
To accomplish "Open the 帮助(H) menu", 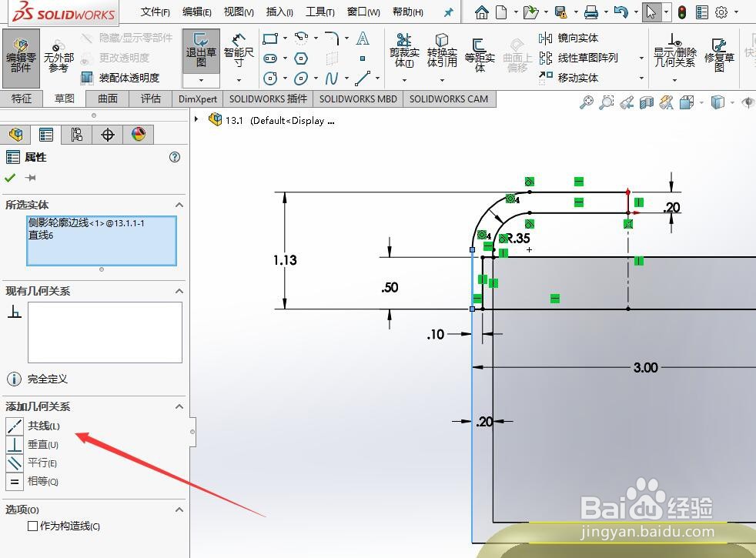I will (x=408, y=12).
